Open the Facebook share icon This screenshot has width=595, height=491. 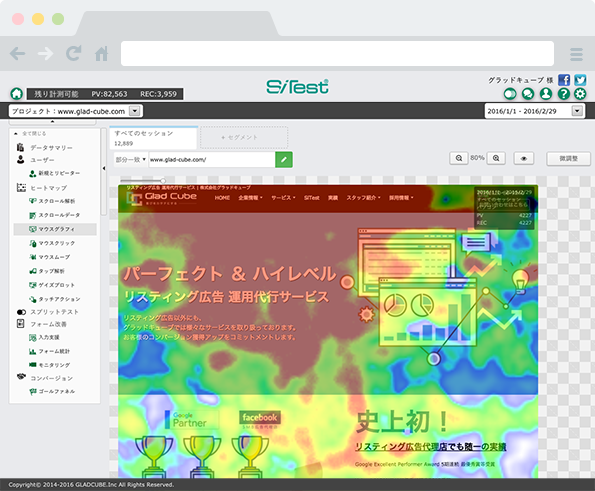(x=564, y=80)
